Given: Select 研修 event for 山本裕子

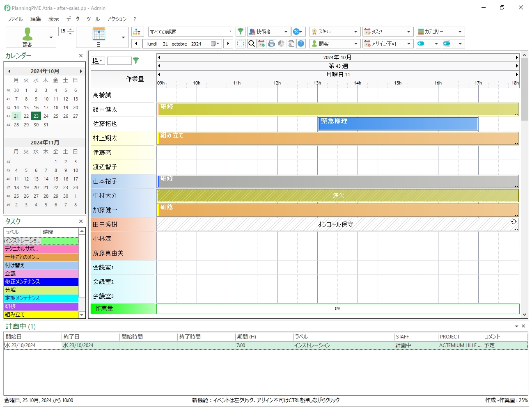Looking at the screenshot, I should (x=338, y=181).
